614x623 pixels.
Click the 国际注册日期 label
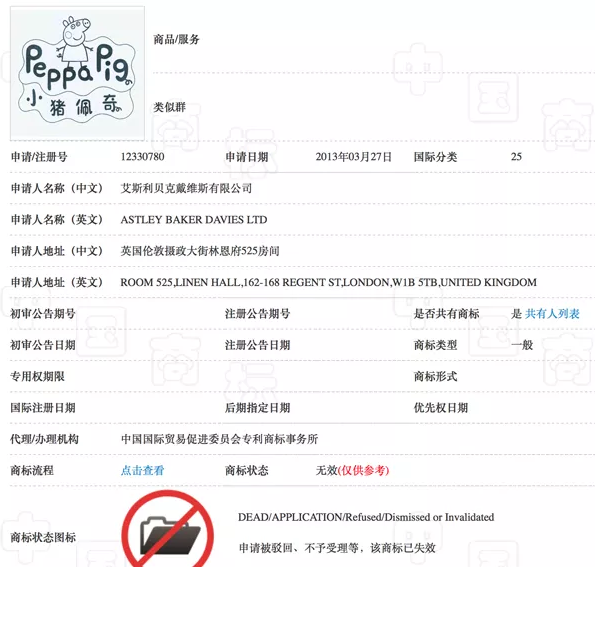(x=43, y=408)
